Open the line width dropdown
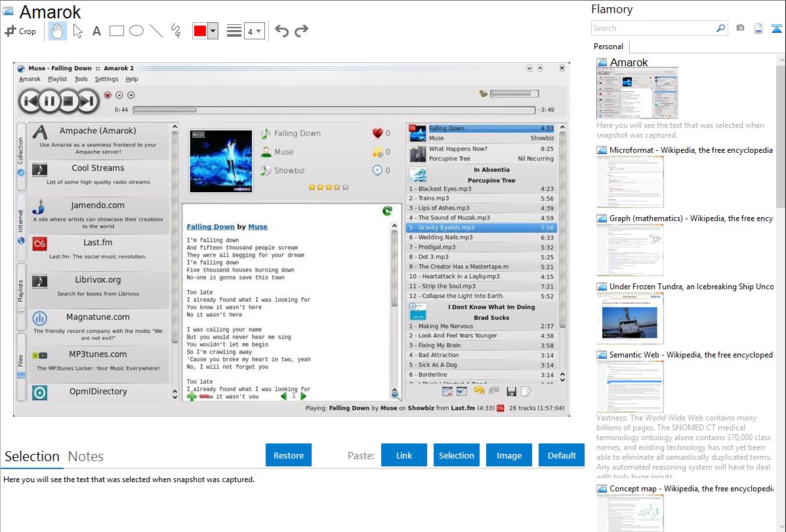This screenshot has width=786, height=532. coord(254,31)
